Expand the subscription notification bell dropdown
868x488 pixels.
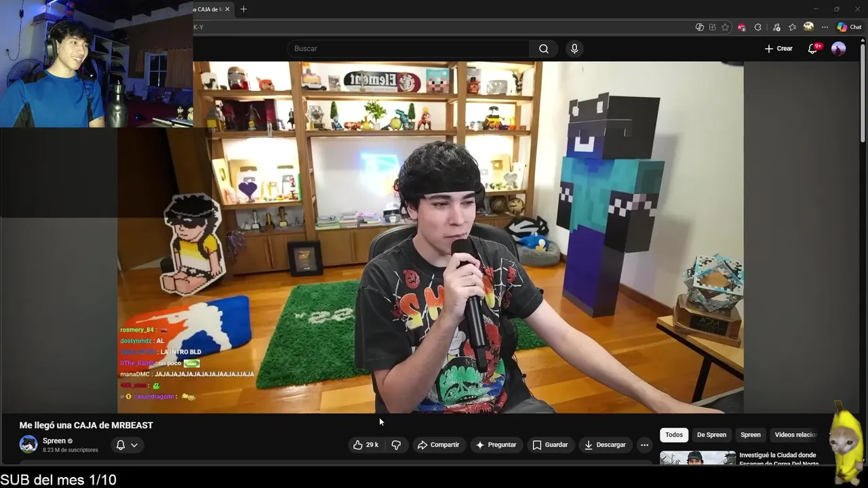127,445
